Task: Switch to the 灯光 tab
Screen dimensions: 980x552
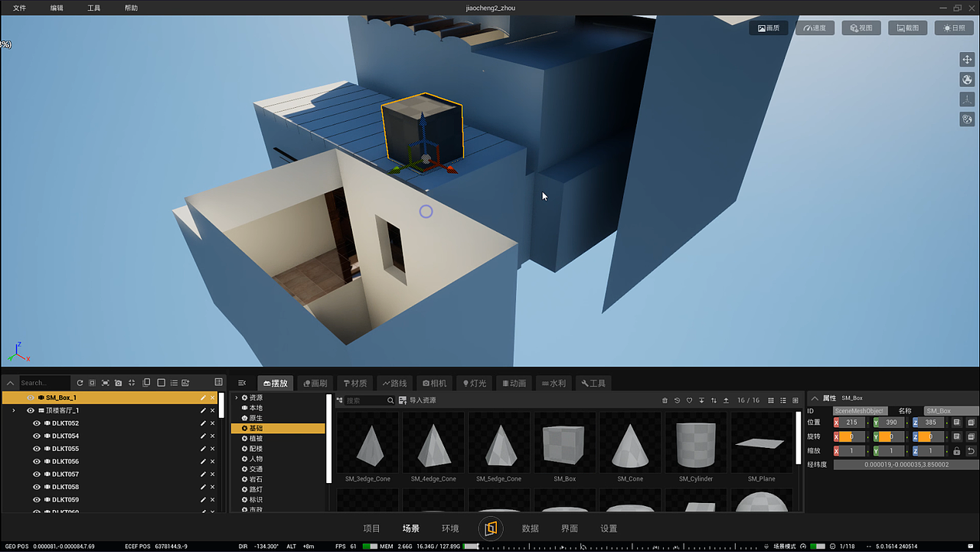Action: pos(474,383)
